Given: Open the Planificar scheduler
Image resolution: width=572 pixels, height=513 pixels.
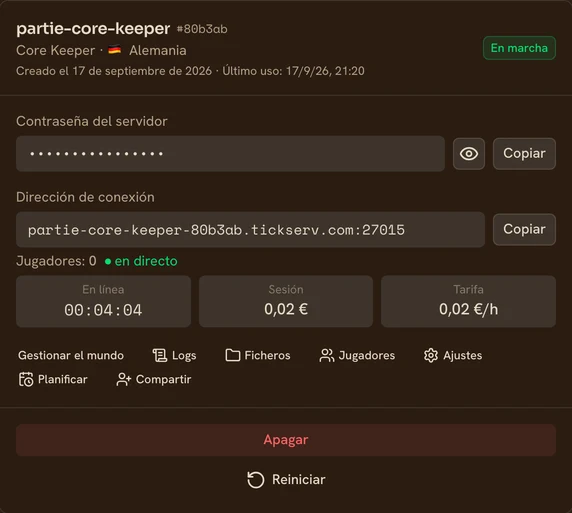Looking at the screenshot, I should tap(53, 379).
